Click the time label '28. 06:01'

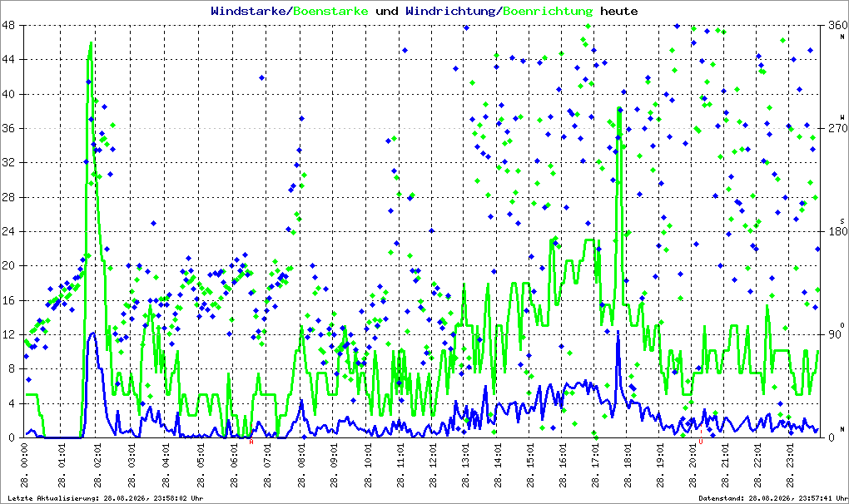coord(234,465)
